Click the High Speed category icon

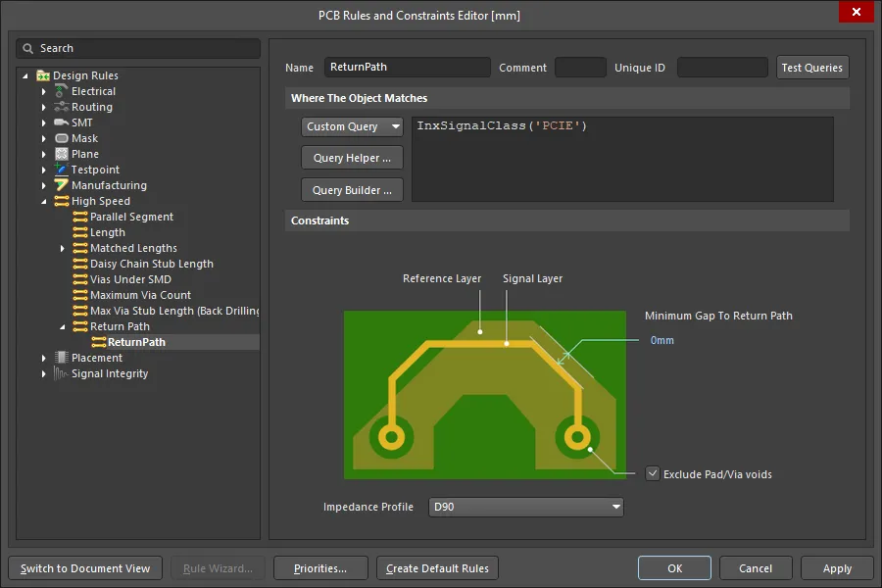62,201
